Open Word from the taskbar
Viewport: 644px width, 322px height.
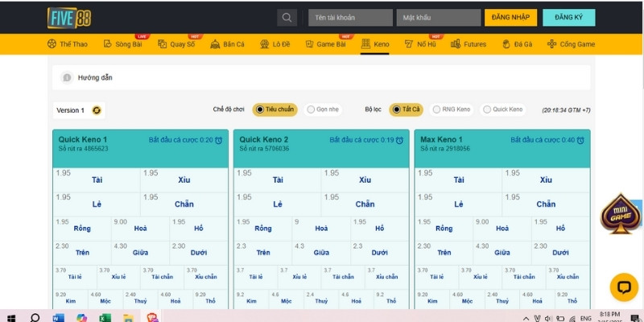[59, 318]
